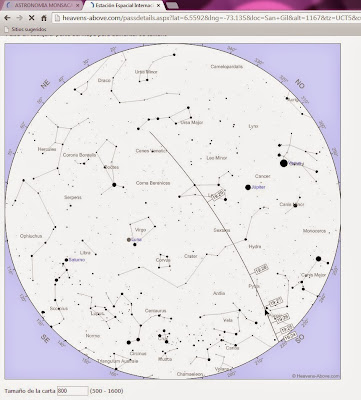The image size is (361, 400).
Task: Open a new tab with the tab-strip button
Action: click(x=172, y=5)
